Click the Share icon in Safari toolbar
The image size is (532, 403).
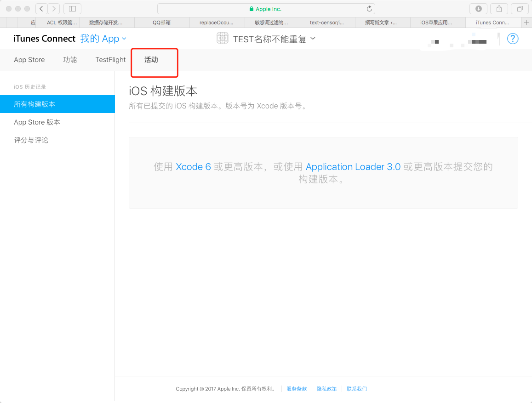pyautogui.click(x=499, y=9)
